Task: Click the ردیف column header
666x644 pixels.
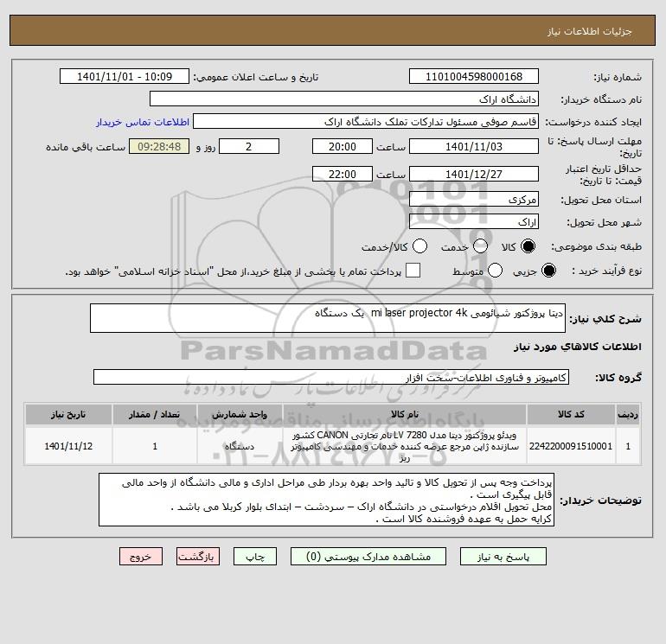Action: point(628,414)
